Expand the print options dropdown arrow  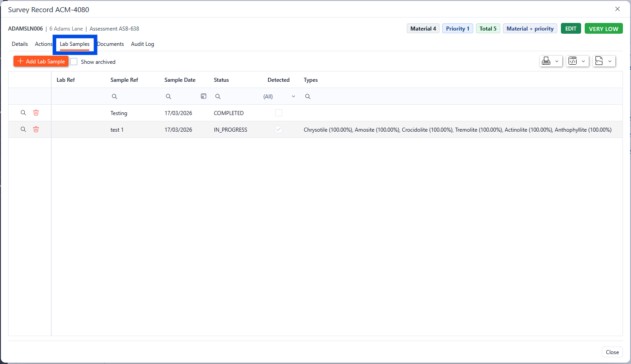557,61
